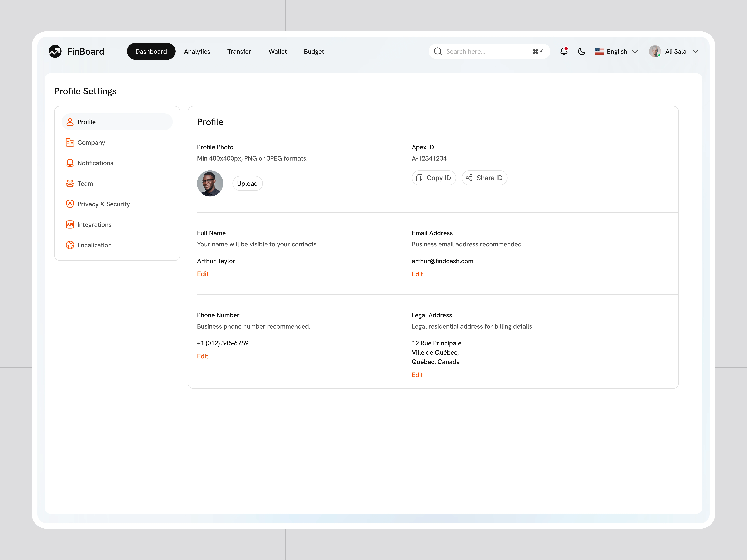Screen dimensions: 747x560
Task: Click the Company building icon
Action: click(x=70, y=142)
